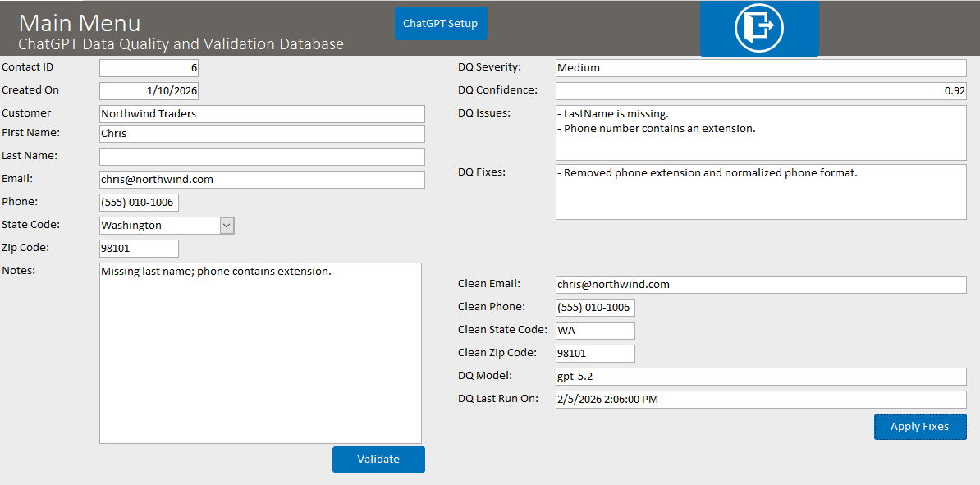980x485 pixels.
Task: Click the exit door icon button
Action: click(x=758, y=29)
